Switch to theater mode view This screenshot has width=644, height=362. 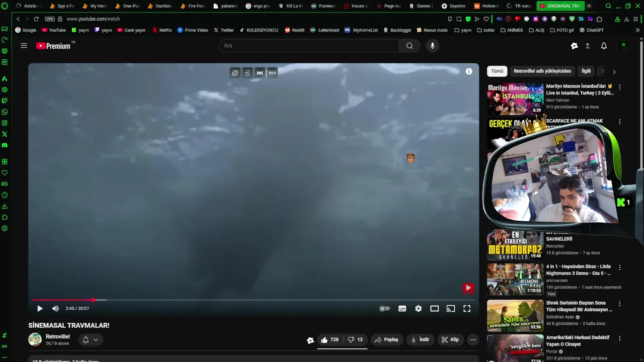pos(435,309)
